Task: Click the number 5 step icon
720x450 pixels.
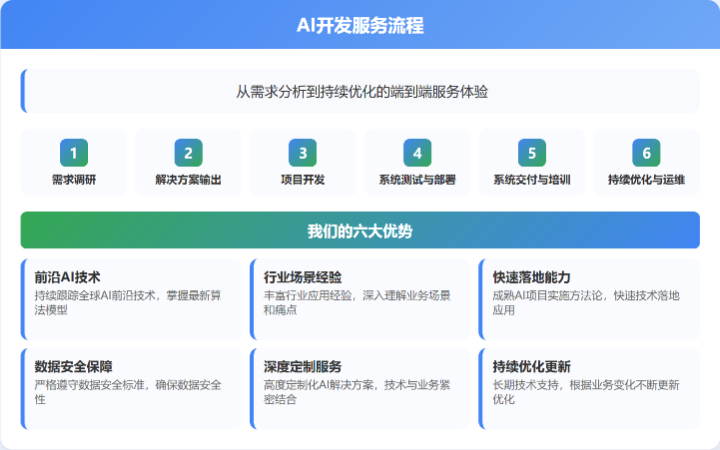Action: [532, 152]
